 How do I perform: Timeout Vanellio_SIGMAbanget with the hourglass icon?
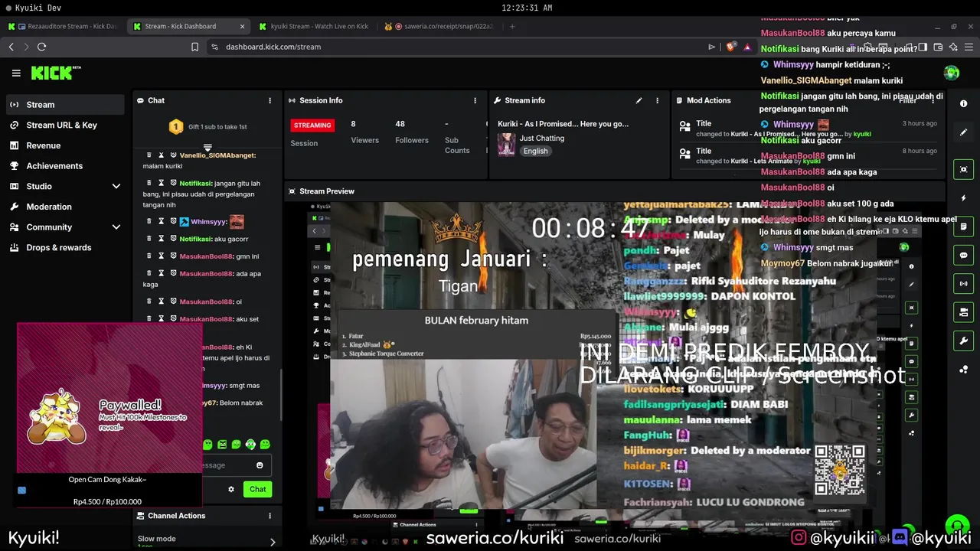point(162,155)
